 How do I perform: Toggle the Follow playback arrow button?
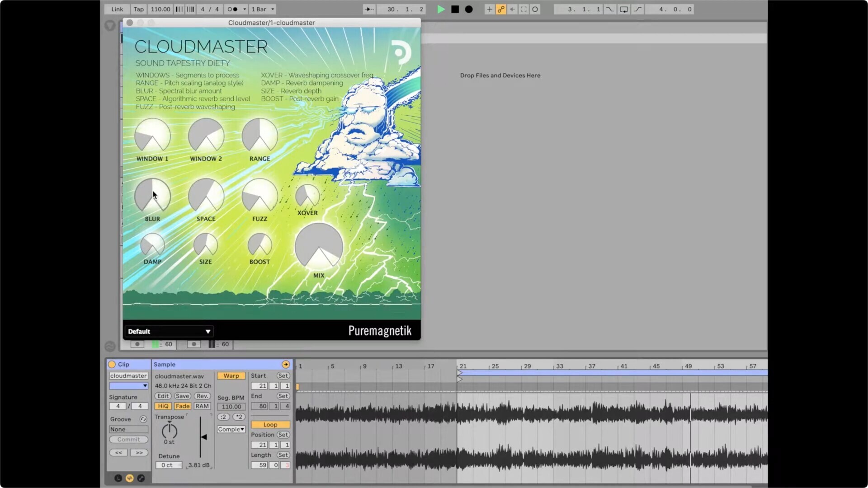[369, 9]
